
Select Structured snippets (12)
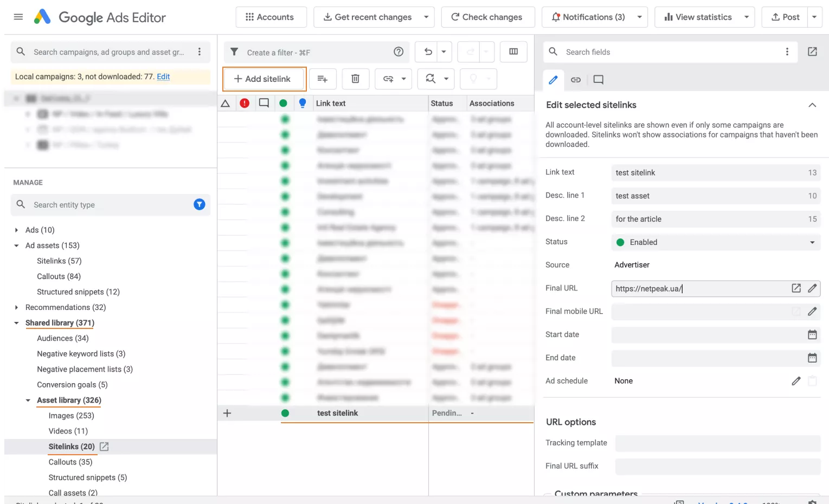[x=78, y=292]
